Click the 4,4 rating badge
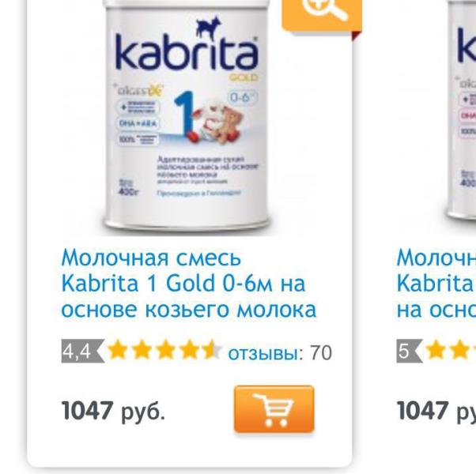This screenshot has width=476, height=474. pyautogui.click(x=82, y=352)
